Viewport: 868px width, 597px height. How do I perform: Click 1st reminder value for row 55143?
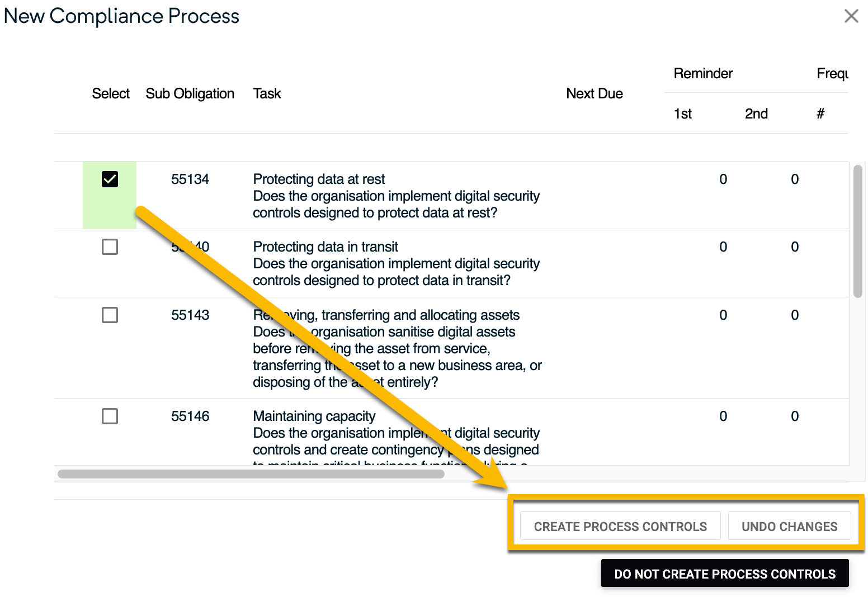point(723,315)
